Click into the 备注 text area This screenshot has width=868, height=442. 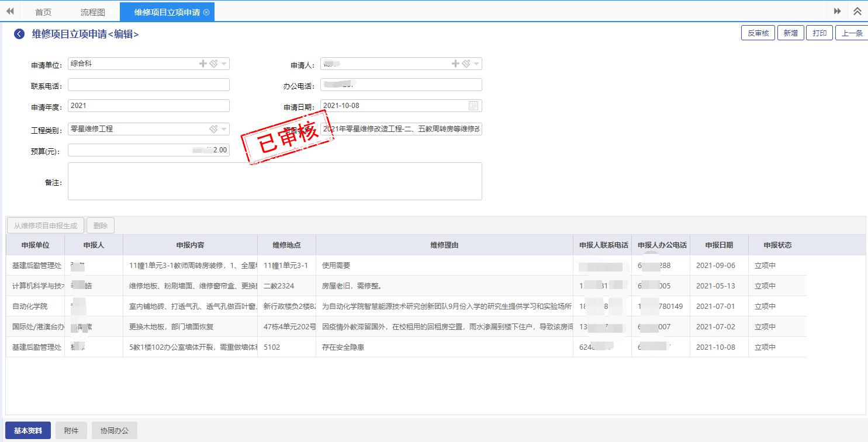tap(275, 182)
